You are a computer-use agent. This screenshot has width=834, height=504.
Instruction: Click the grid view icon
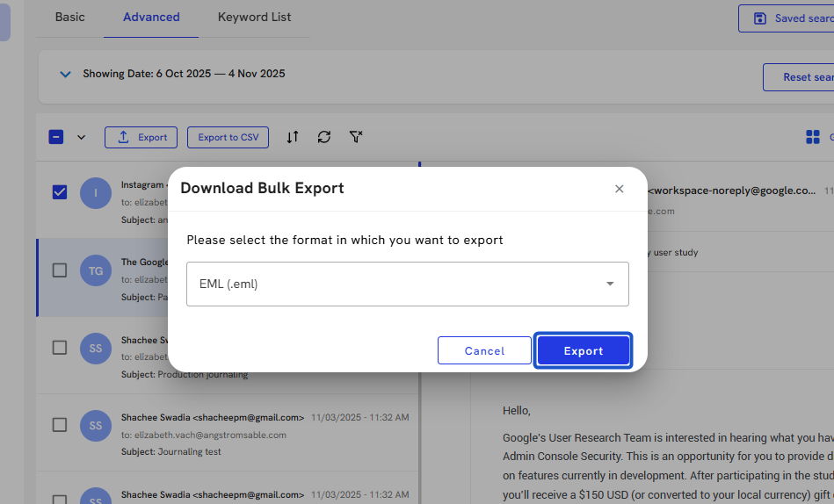pyautogui.click(x=812, y=137)
